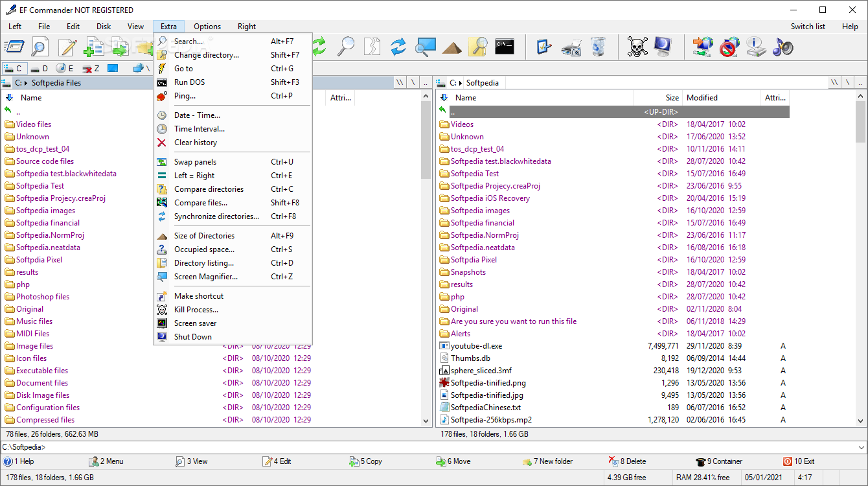Click the F10 Exit button

(x=799, y=461)
